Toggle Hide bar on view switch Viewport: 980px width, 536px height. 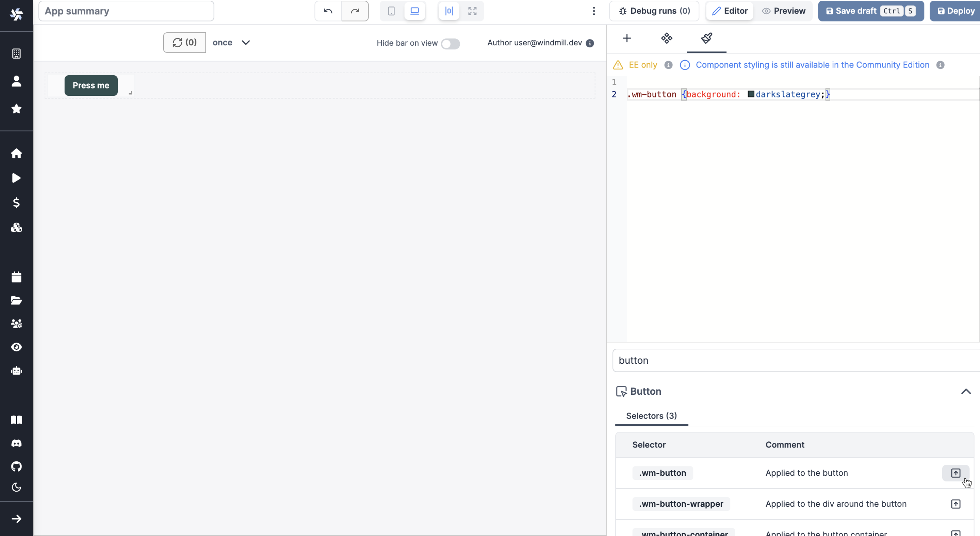pyautogui.click(x=450, y=44)
